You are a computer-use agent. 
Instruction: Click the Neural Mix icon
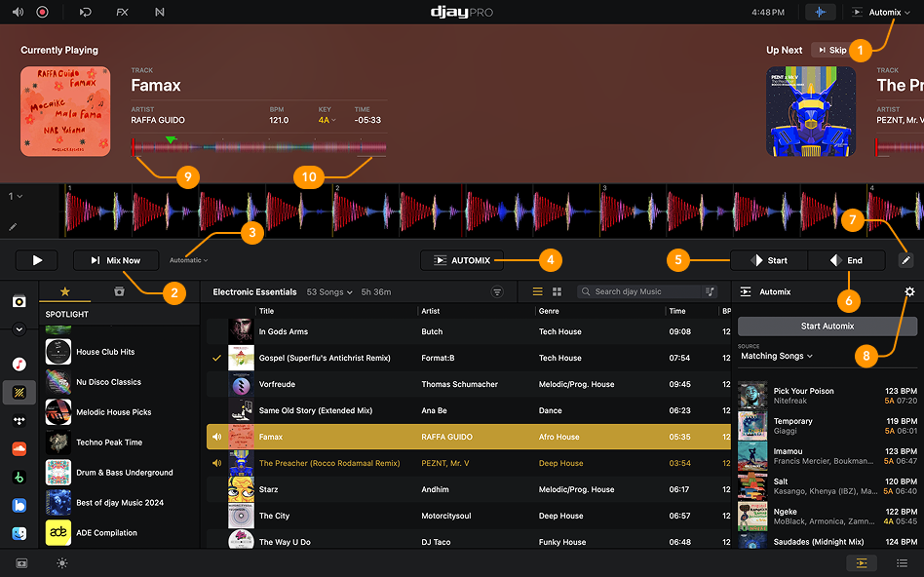(x=160, y=12)
